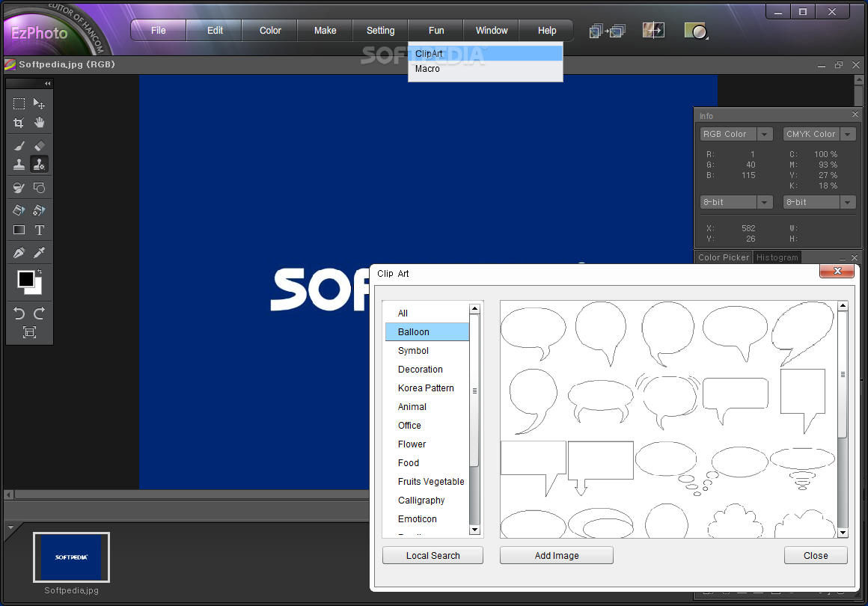The width and height of the screenshot is (868, 606).
Task: Expand the thumbnail strip triangle arrow
Action: [10, 527]
